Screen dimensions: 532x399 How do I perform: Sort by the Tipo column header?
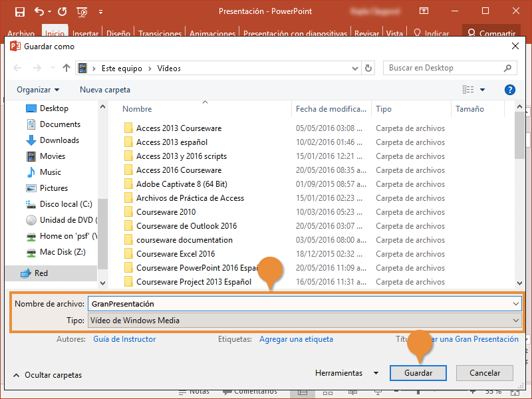(384, 109)
